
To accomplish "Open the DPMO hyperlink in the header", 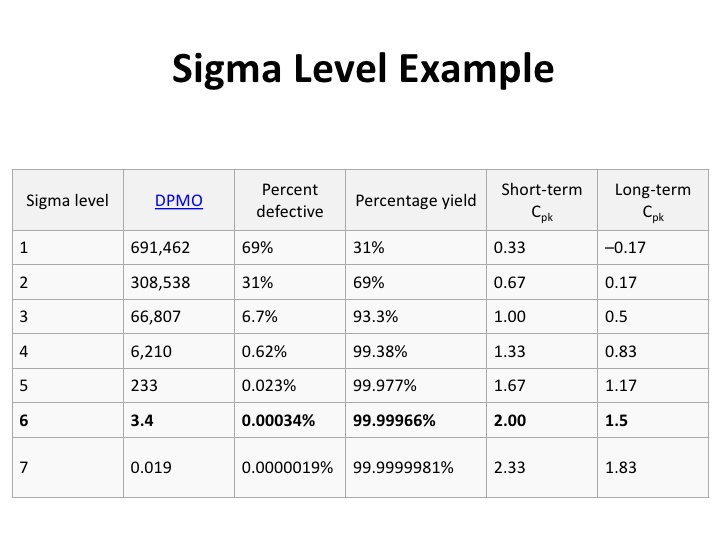I will point(179,201).
